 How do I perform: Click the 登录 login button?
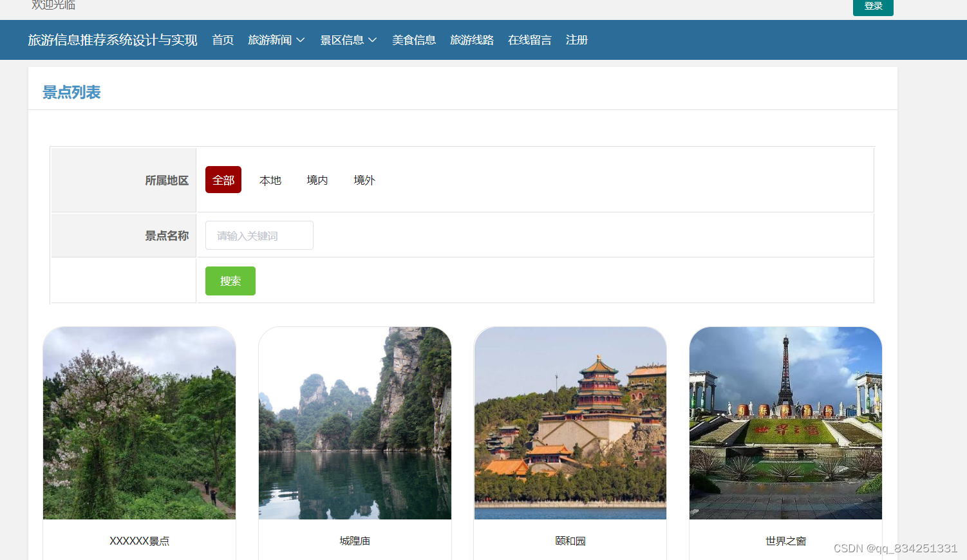873,6
